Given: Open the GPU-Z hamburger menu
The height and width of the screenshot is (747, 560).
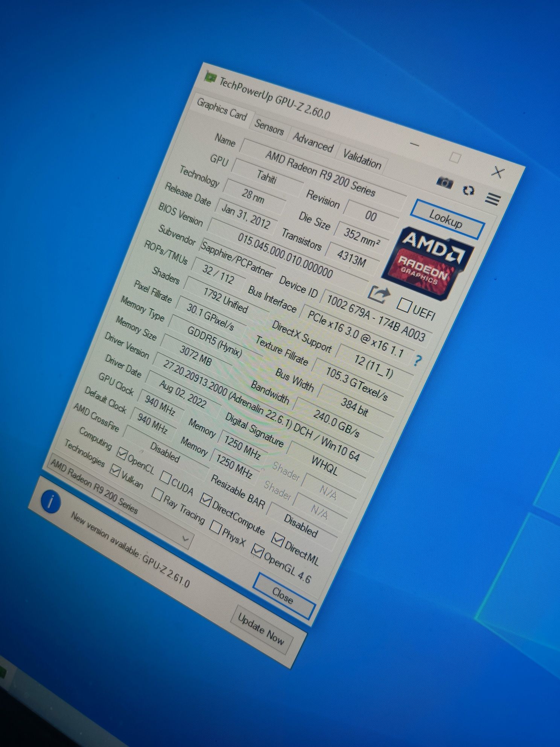Looking at the screenshot, I should pos(492,199).
